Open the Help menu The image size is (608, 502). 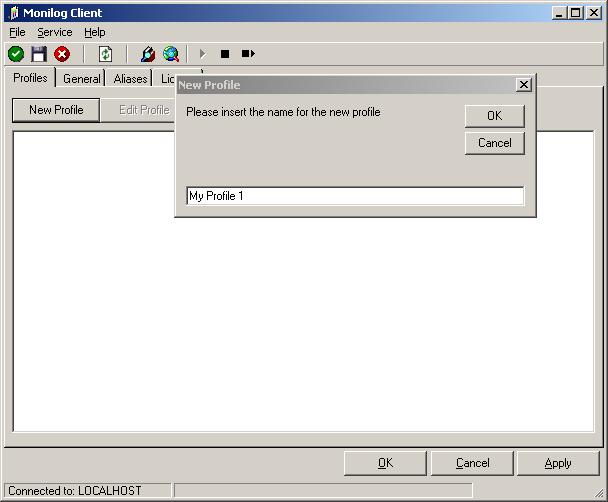click(x=95, y=32)
